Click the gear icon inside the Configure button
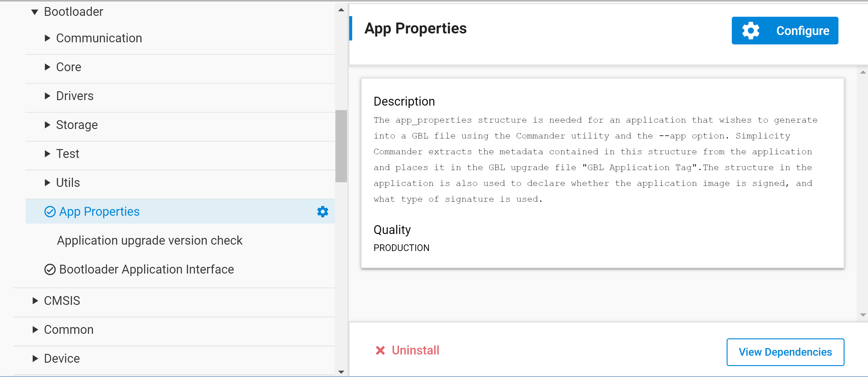The image size is (868, 377). (x=750, y=30)
